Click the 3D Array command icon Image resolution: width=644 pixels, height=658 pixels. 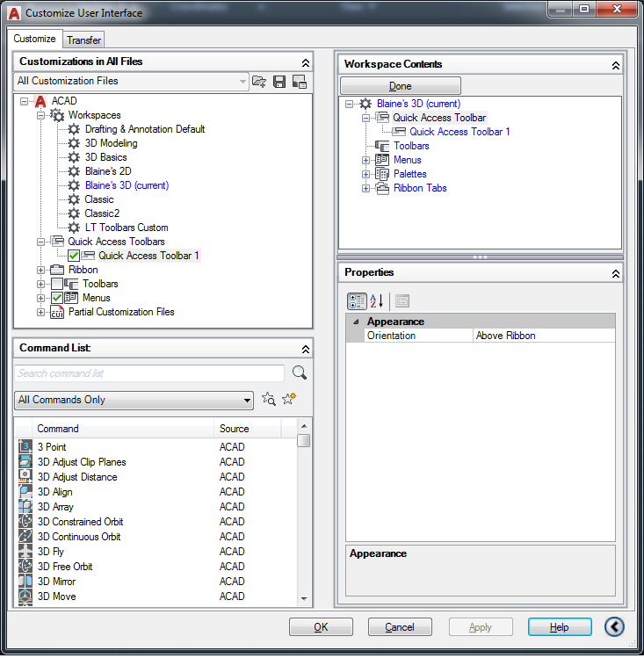coord(25,507)
